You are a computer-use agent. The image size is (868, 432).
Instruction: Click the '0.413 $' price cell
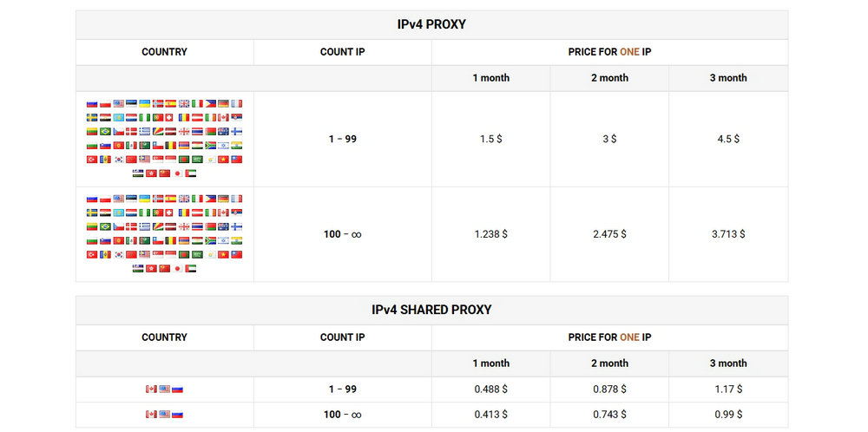(491, 415)
